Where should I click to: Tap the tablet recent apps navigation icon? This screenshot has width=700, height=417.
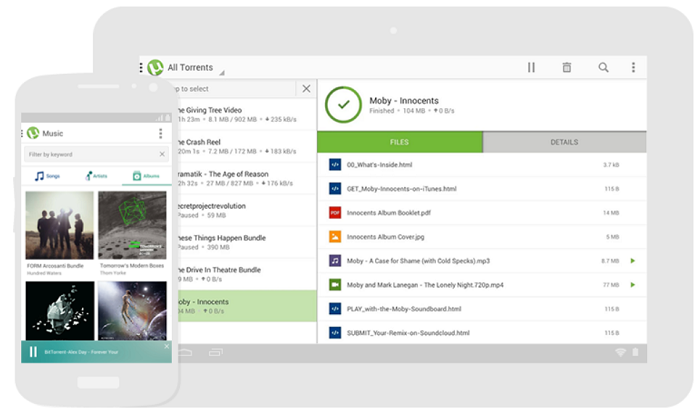216,353
